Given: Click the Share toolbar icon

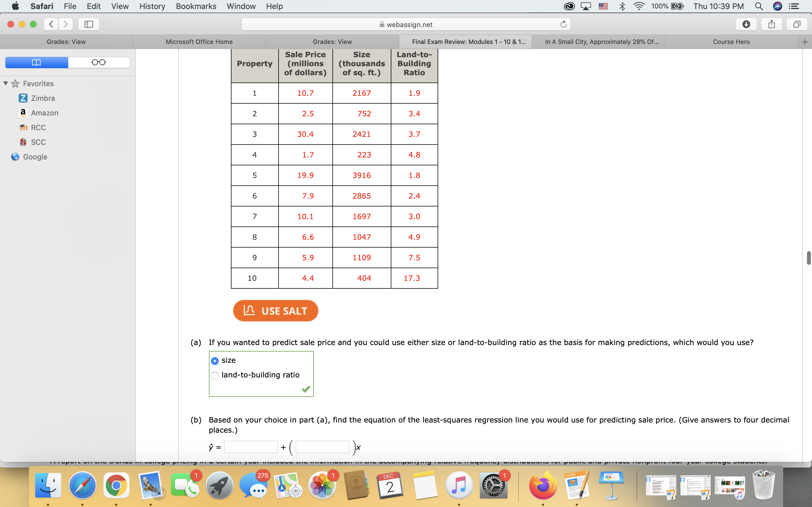Looking at the screenshot, I should point(771,24).
